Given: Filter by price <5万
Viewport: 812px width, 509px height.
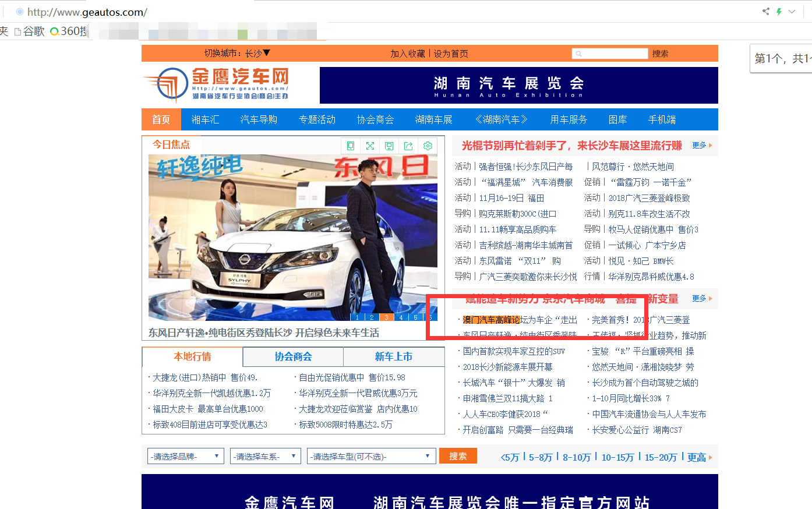Looking at the screenshot, I should (510, 457).
